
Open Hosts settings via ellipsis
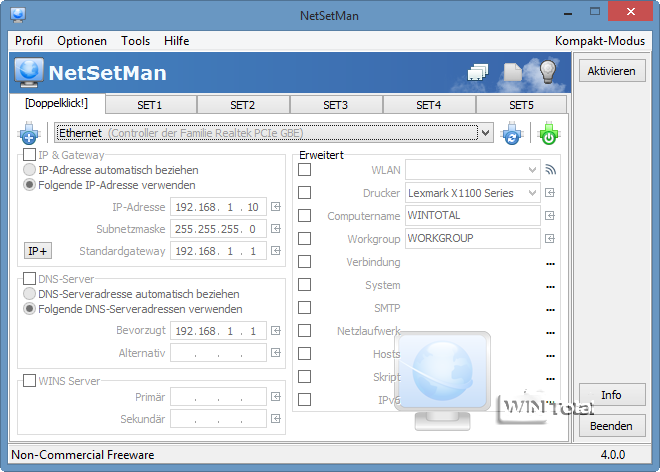tap(550, 356)
